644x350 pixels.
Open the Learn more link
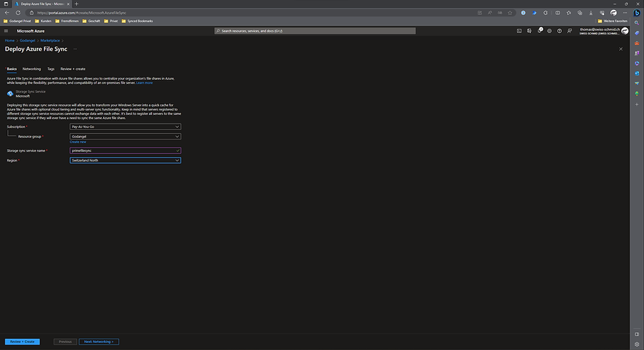(x=145, y=83)
